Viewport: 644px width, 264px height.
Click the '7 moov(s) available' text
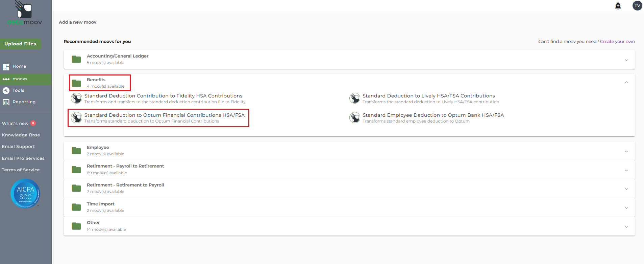coord(105,192)
